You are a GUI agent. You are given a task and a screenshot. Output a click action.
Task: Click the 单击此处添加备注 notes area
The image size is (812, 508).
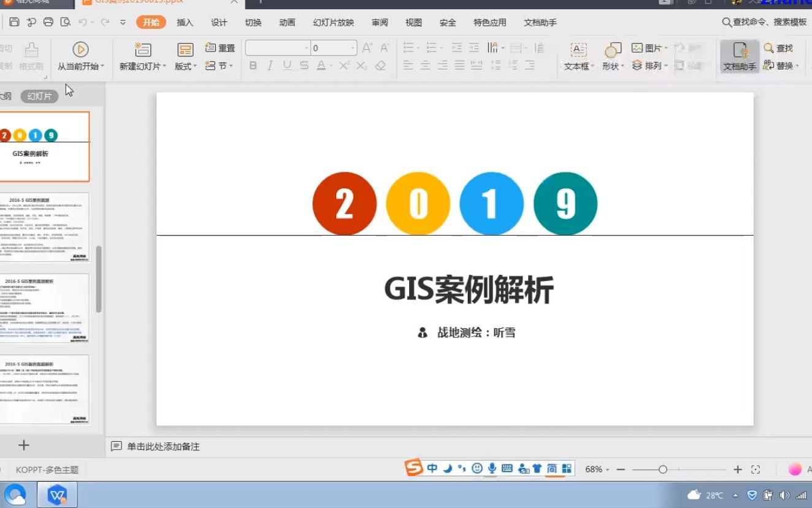click(163, 447)
